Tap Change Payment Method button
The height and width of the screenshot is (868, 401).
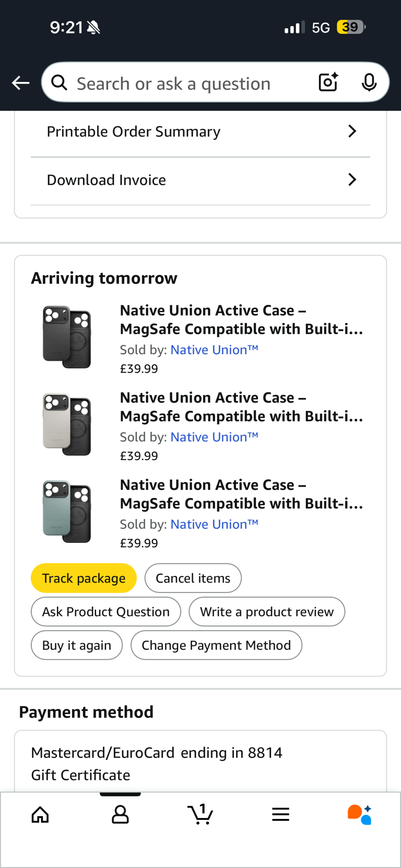(216, 645)
